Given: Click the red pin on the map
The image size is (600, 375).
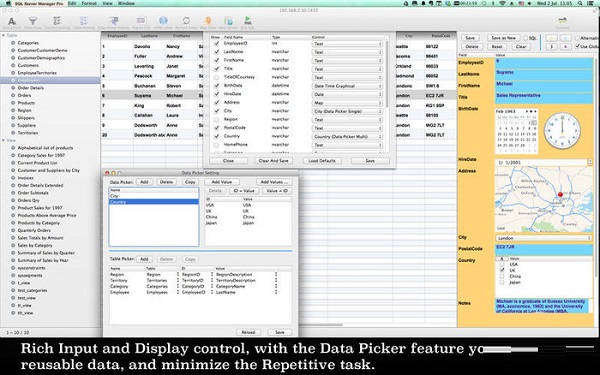Looking at the screenshot, I should coord(560,195).
